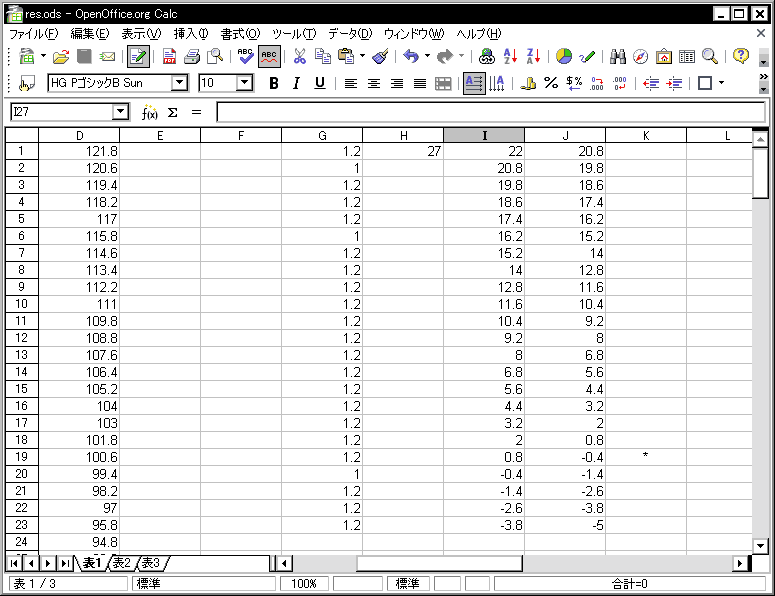Open Gallery icon

coord(664,56)
